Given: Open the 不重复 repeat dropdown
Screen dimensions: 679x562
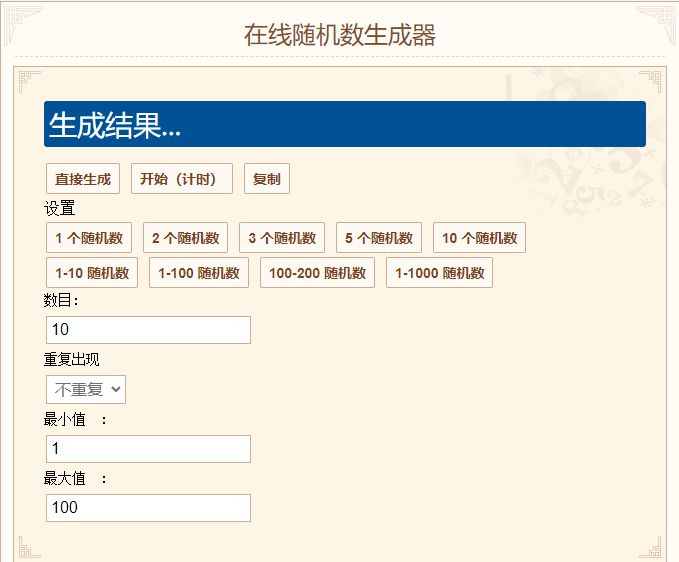Looking at the screenshot, I should point(86,389).
